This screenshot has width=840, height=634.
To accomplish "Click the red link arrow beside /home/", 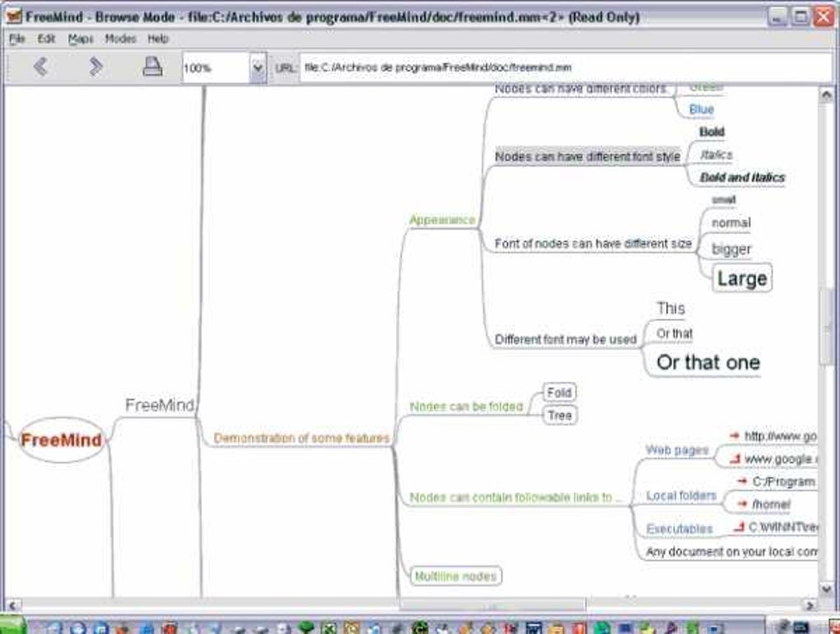I will click(742, 504).
